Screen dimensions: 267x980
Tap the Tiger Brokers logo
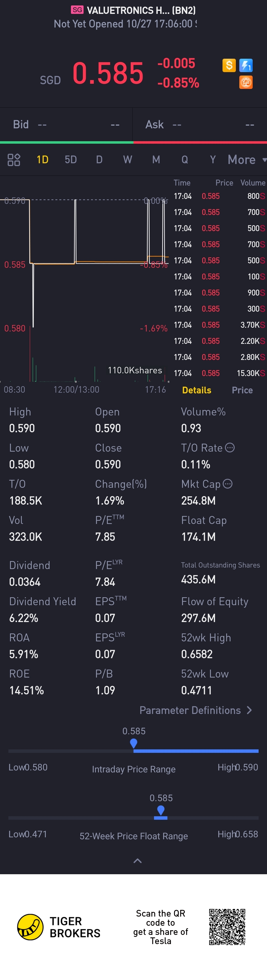tap(30, 927)
